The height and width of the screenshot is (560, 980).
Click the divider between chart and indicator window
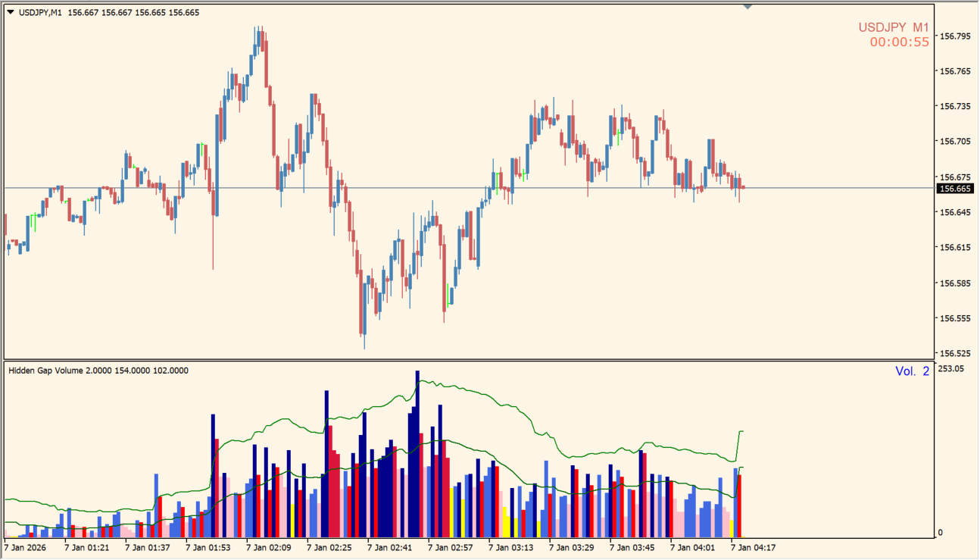click(470, 360)
